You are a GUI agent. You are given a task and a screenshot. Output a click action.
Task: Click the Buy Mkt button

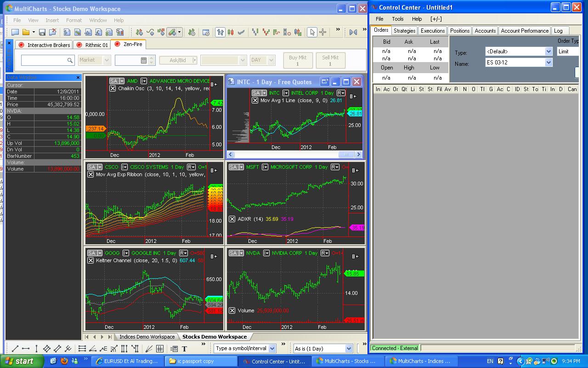coord(297,61)
